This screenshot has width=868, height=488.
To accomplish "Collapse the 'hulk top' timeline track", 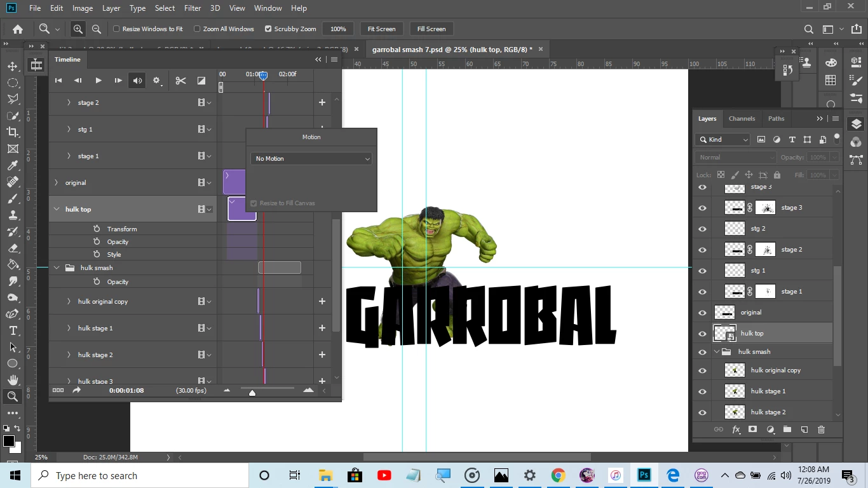I will [56, 209].
